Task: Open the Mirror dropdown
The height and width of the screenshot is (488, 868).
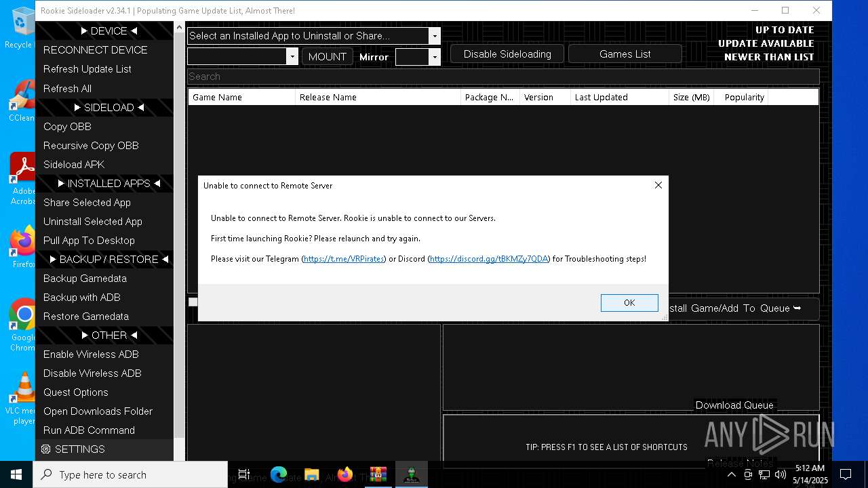Action: [x=435, y=57]
